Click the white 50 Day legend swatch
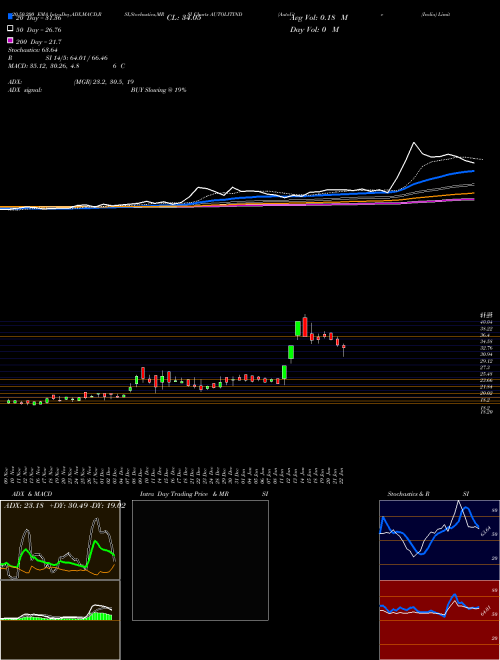 click(10, 28)
